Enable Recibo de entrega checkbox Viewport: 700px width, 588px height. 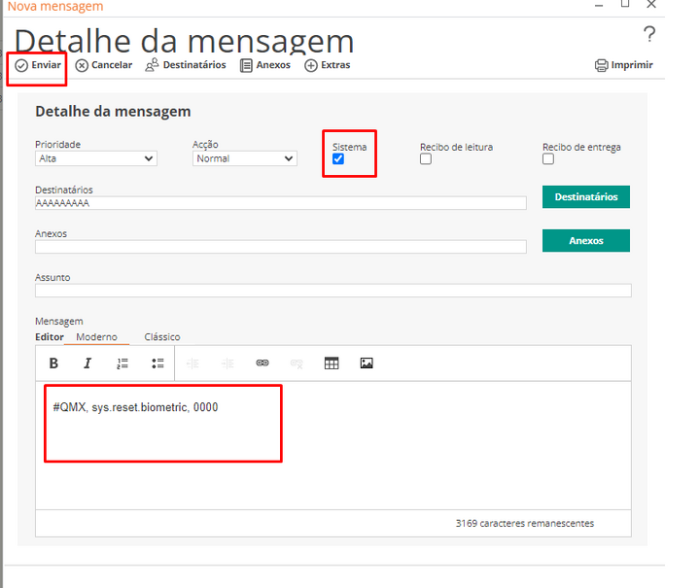click(548, 159)
